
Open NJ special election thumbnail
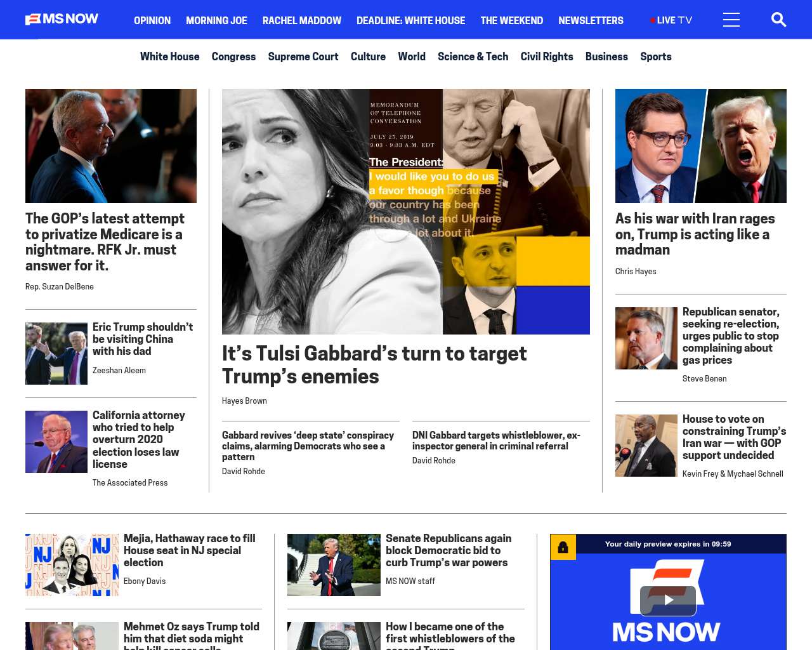(x=72, y=565)
